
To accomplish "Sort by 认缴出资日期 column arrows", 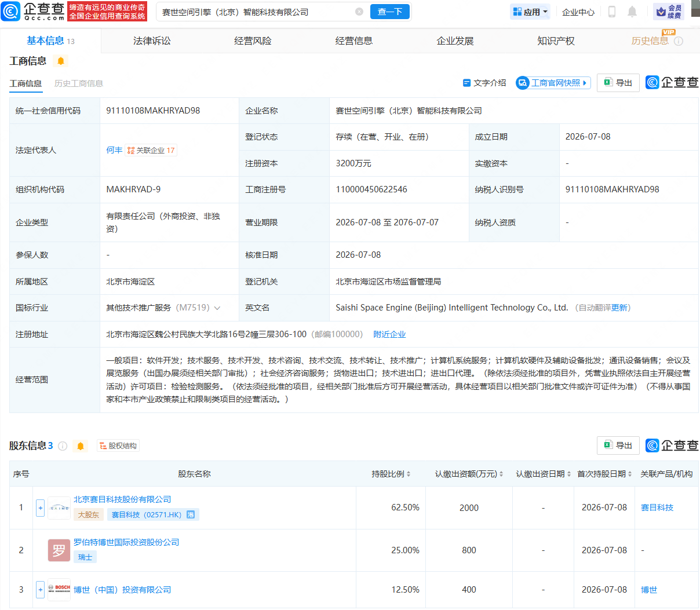I will pos(569,474).
